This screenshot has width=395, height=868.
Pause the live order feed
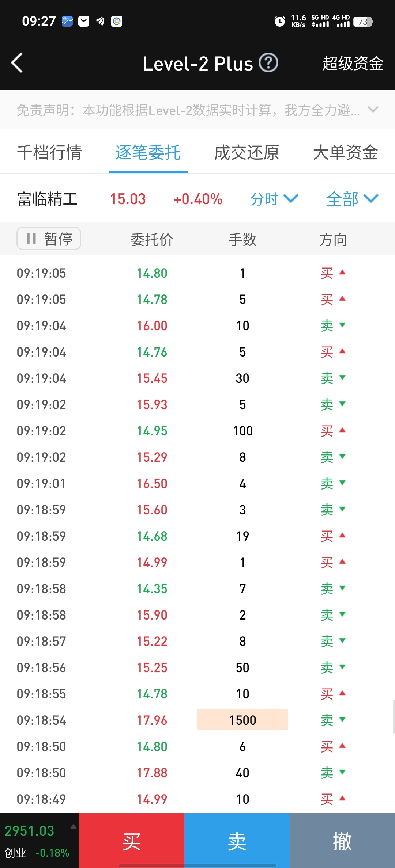(49, 239)
